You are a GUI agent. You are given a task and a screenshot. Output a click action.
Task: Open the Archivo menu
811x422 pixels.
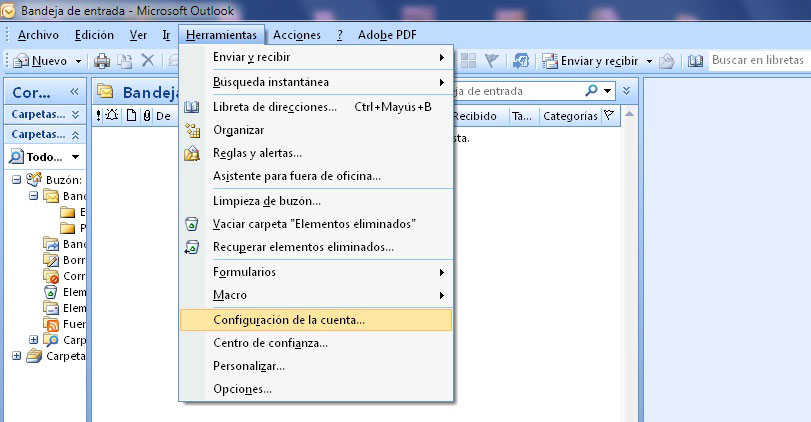38,35
